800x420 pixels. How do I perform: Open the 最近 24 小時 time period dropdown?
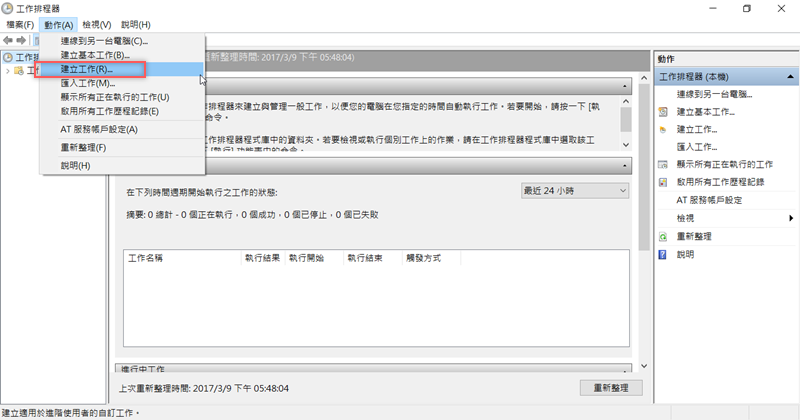point(575,191)
